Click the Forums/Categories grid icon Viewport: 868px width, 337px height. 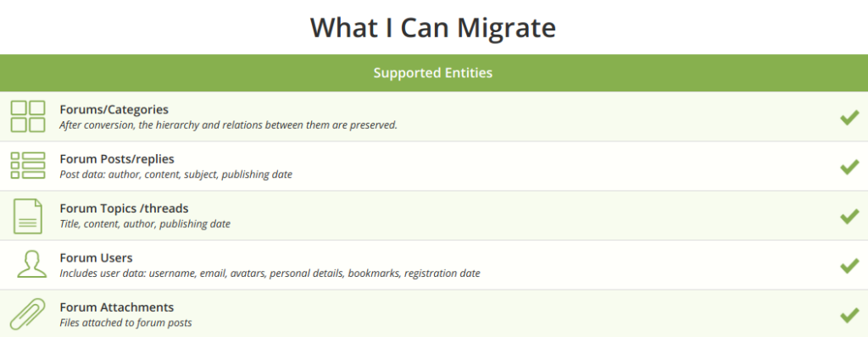28,116
